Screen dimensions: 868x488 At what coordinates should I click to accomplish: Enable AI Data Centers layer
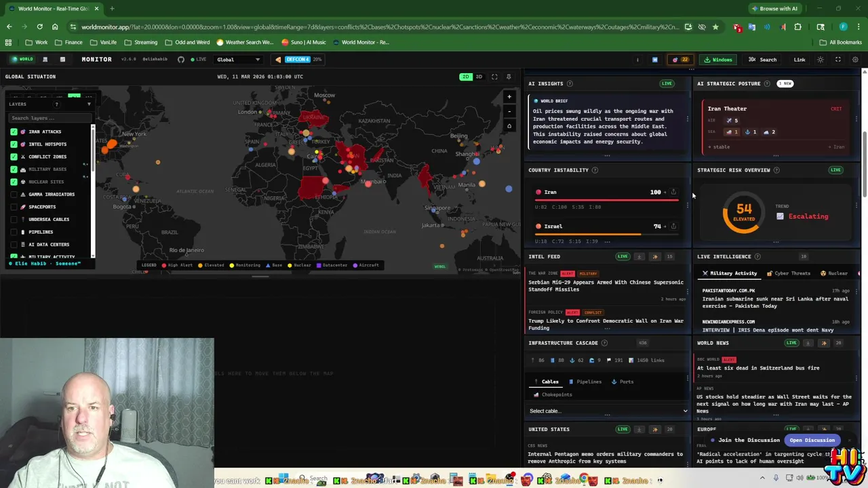tap(14, 245)
